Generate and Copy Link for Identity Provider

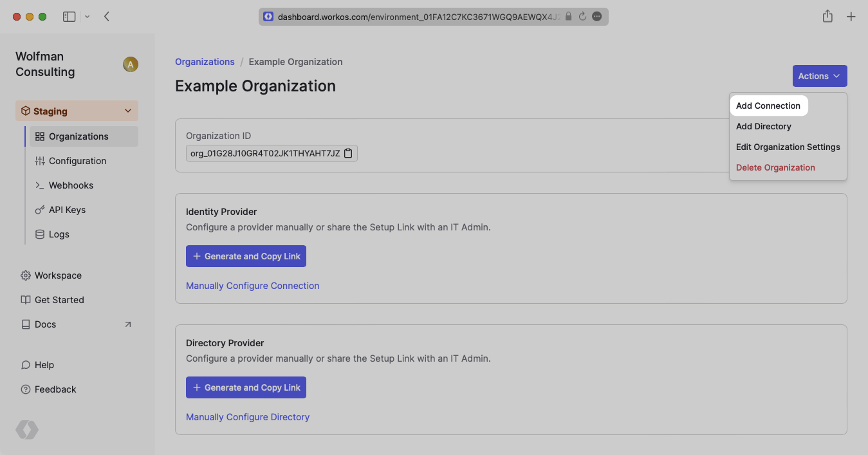(246, 255)
